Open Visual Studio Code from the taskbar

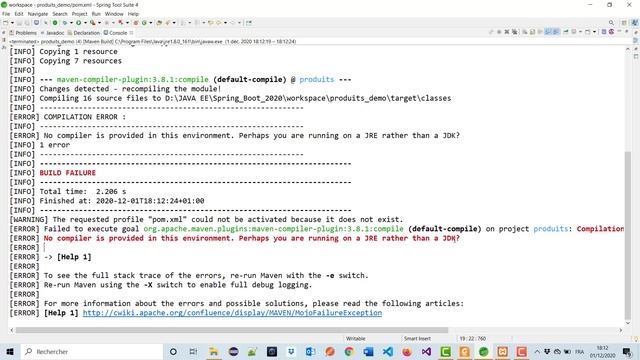(x=387, y=351)
